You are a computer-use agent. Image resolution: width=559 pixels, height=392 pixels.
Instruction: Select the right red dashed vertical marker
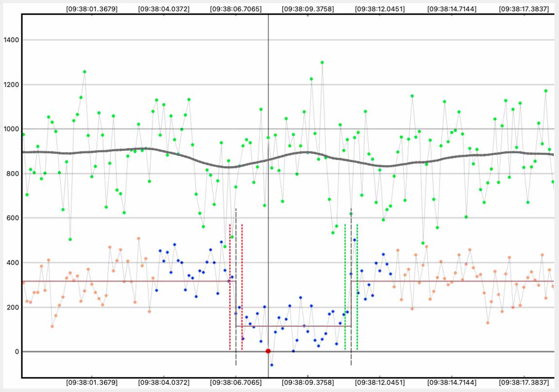point(242,291)
